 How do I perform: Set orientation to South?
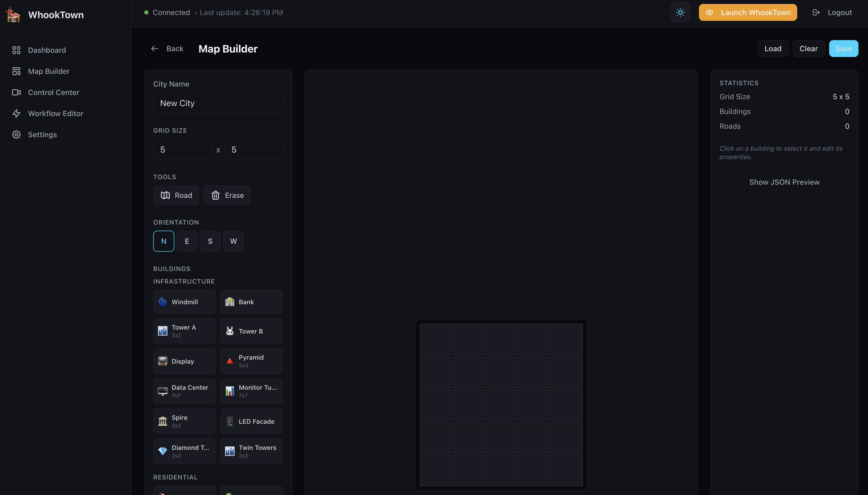[x=210, y=241]
